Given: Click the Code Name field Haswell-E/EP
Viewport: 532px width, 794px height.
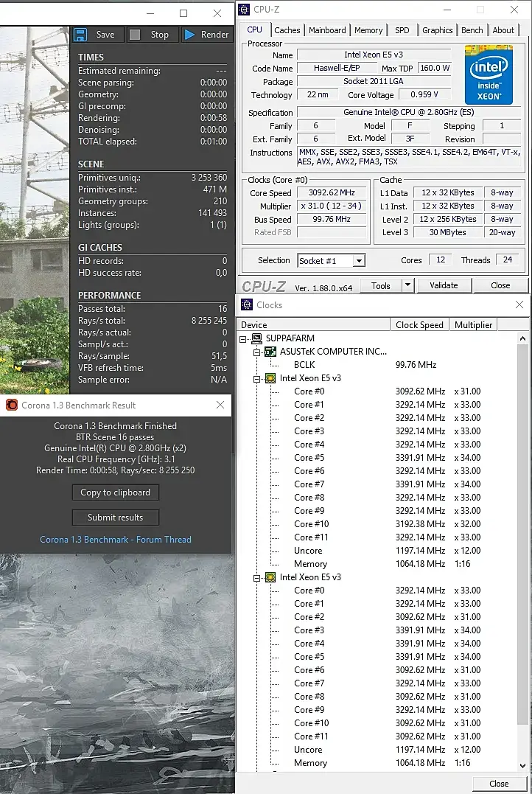Looking at the screenshot, I should (337, 68).
